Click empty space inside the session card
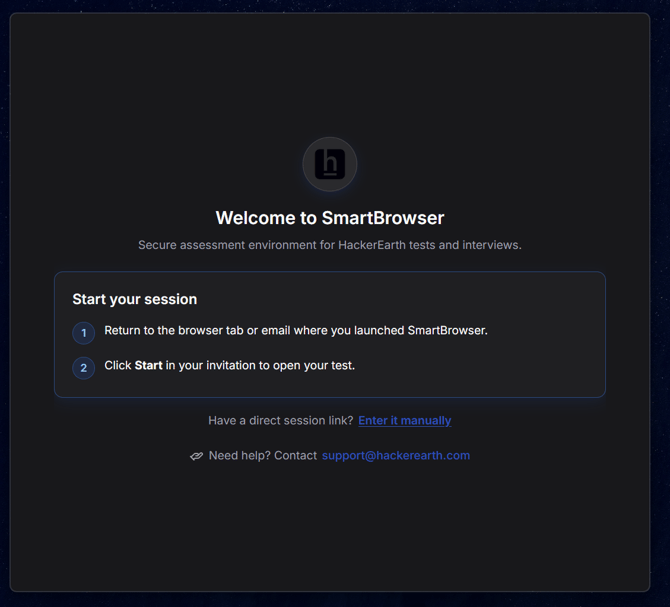 click(x=491, y=367)
